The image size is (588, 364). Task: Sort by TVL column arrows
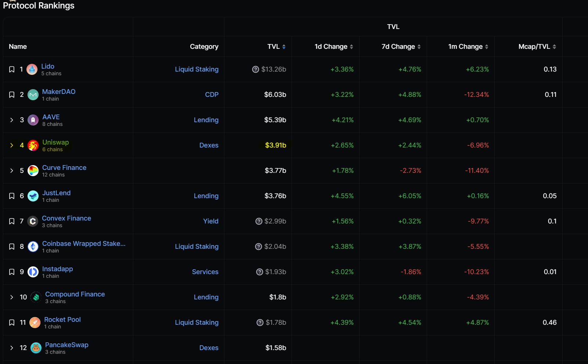(284, 47)
